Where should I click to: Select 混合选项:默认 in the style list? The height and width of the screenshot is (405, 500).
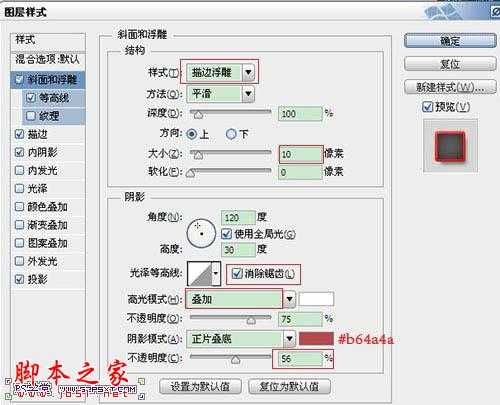coord(48,60)
